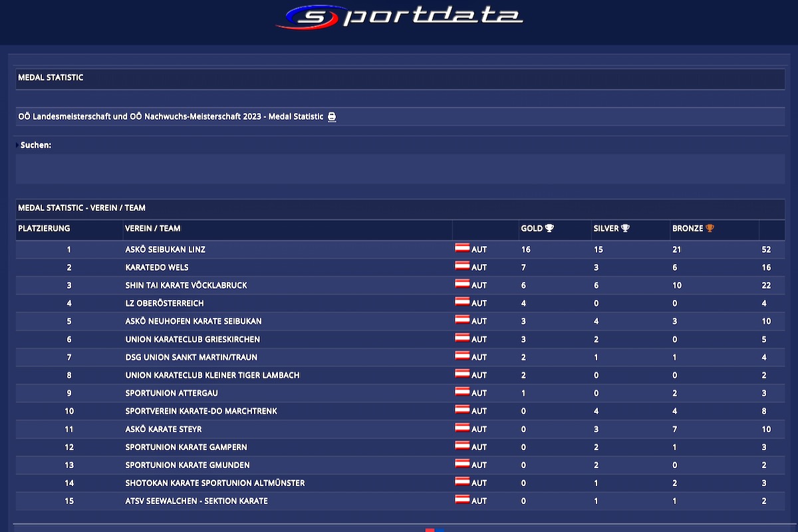The height and width of the screenshot is (532, 798).
Task: Click placement number 15 in last row
Action: pos(69,501)
